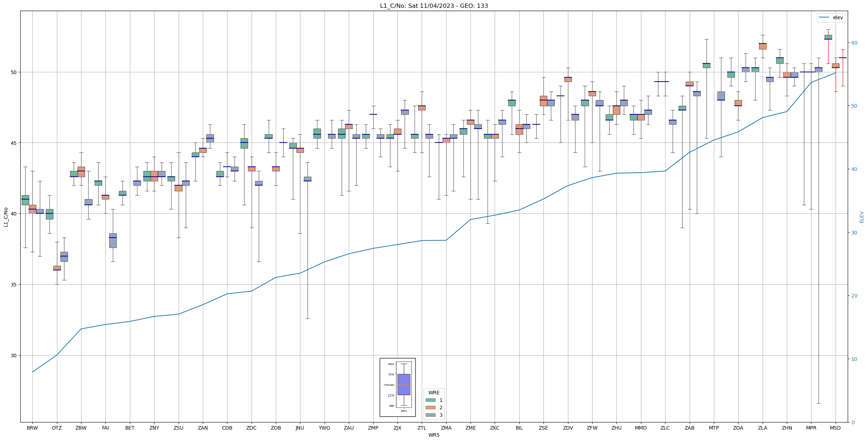Click the chart title 'L1_C/No: Sat 11/04/2023 - GEO: 133'
The height and width of the screenshot is (441, 868).
point(434,6)
